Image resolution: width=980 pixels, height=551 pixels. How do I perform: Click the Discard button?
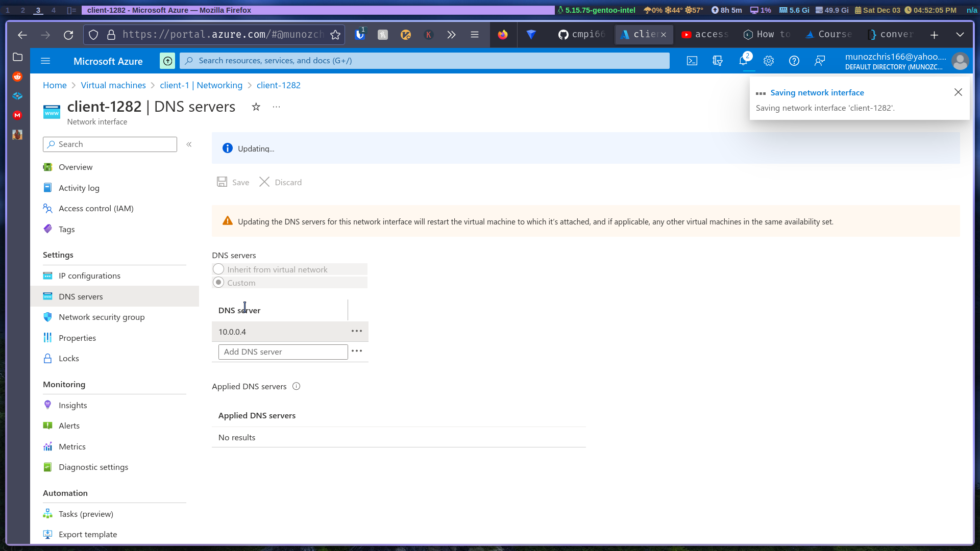pos(280,182)
